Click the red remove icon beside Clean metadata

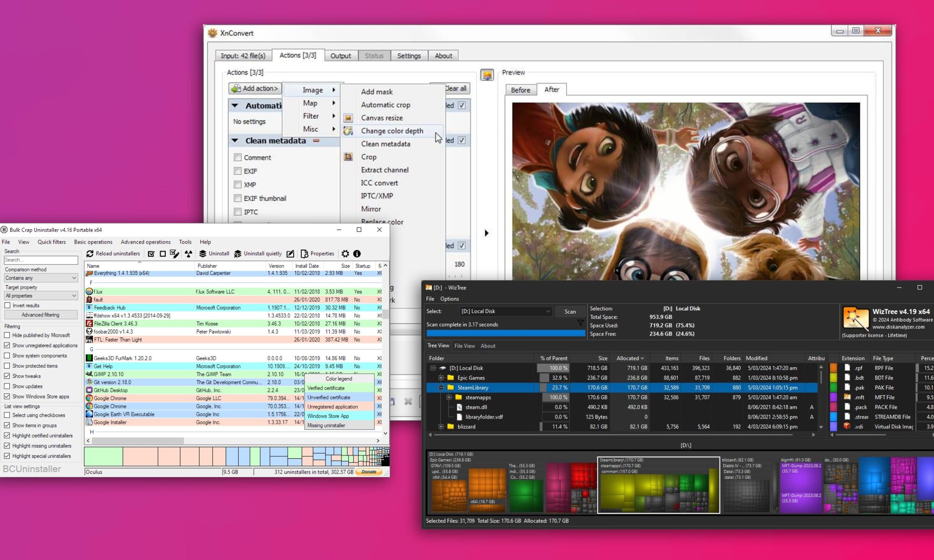coord(316,140)
